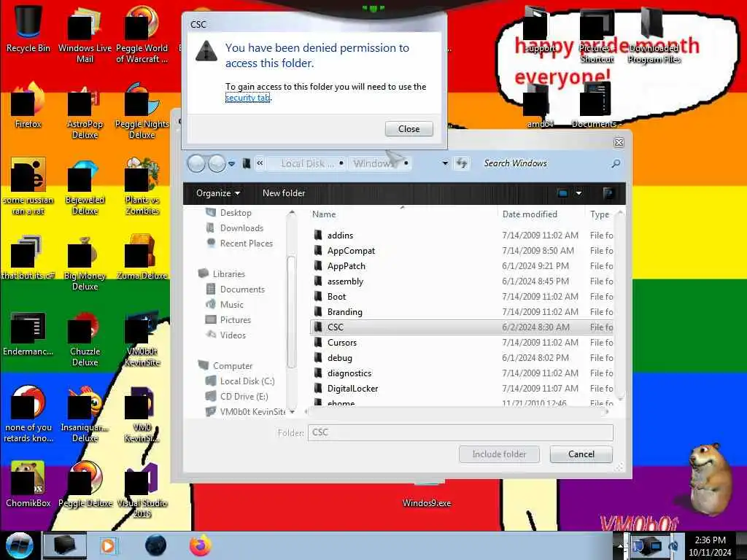Open Plants vs Zombies desktop icon
747x560 pixels.
[142, 186]
